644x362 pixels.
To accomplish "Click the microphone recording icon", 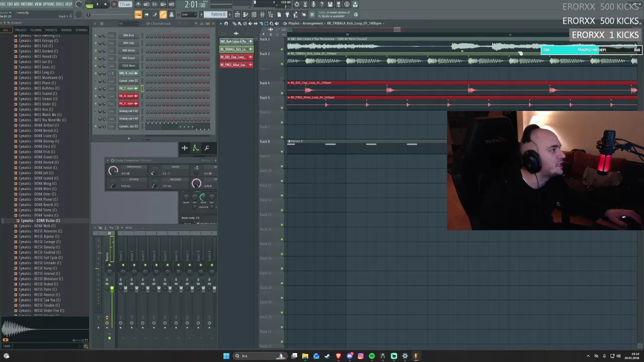I will [x=313, y=5].
